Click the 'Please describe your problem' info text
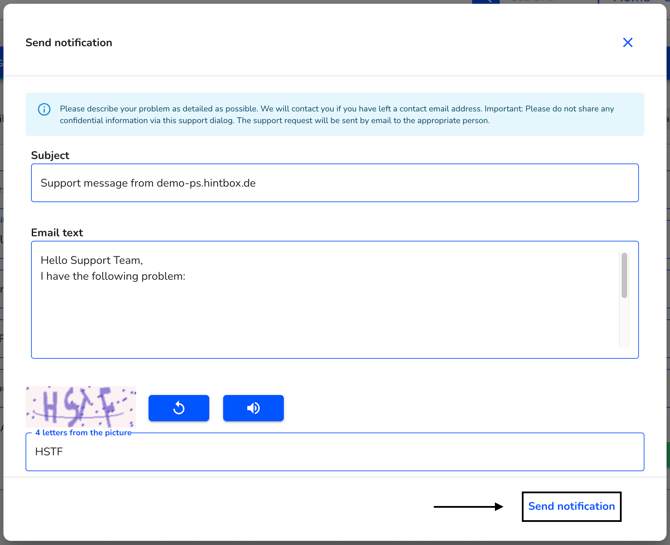 (x=337, y=115)
